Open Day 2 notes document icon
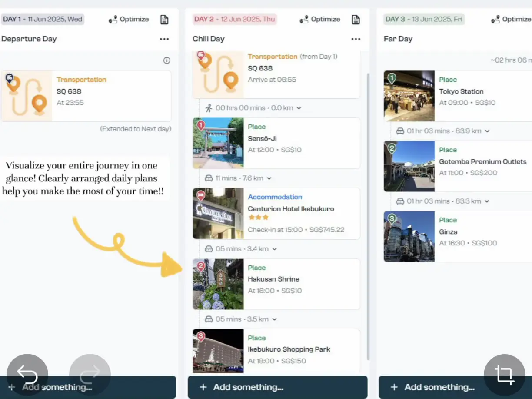The width and height of the screenshot is (532, 399). pyautogui.click(x=356, y=20)
